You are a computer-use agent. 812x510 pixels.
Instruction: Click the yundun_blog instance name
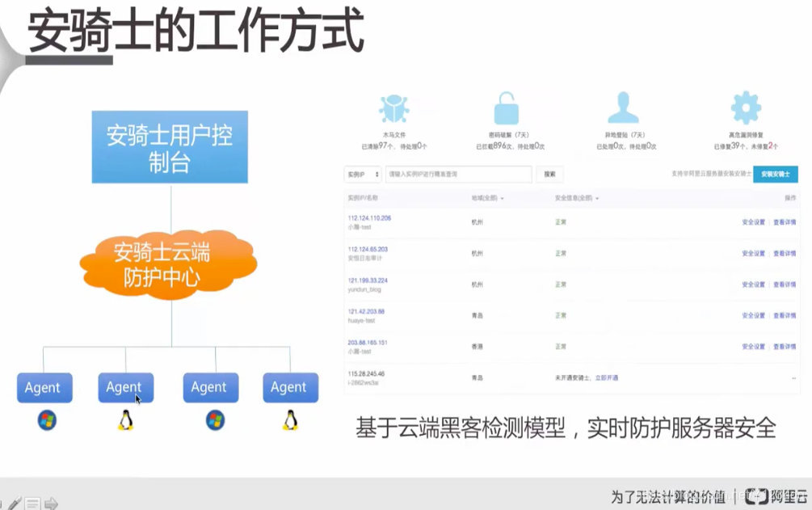[x=364, y=289]
